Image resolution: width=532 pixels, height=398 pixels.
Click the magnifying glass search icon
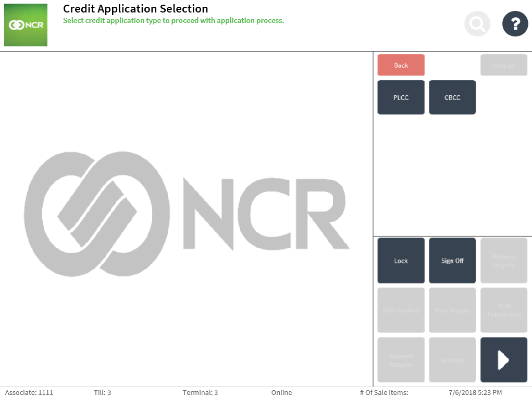pyautogui.click(x=477, y=24)
